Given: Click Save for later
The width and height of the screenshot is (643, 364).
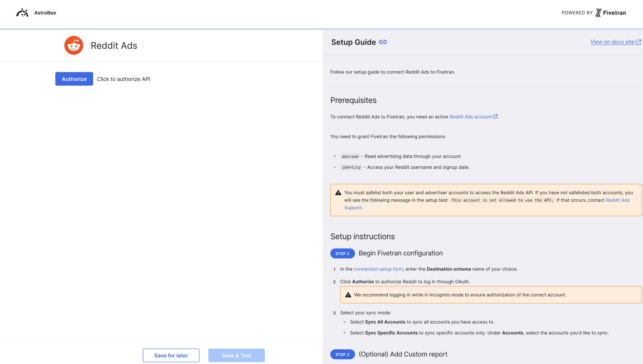Looking at the screenshot, I should coord(171,355).
